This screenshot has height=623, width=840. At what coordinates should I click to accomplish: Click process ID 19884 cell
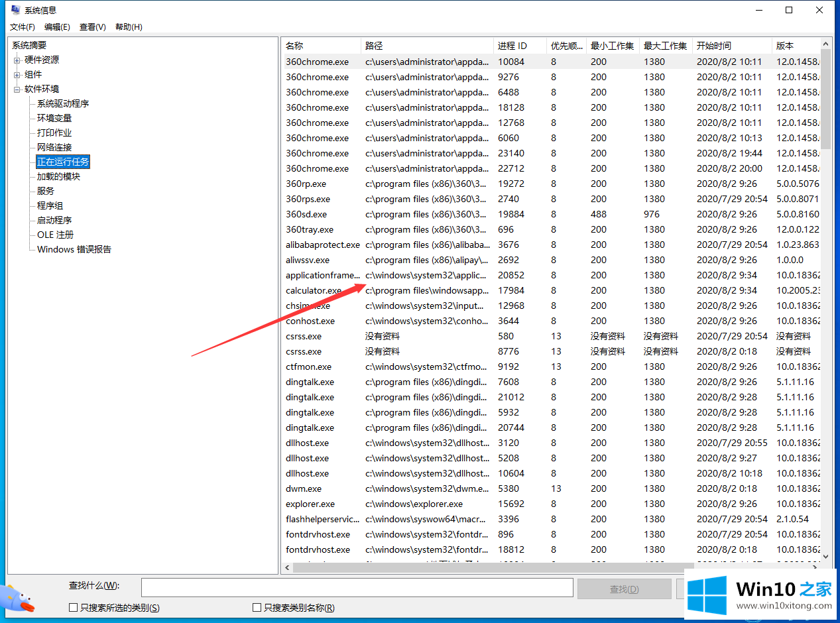coord(511,214)
